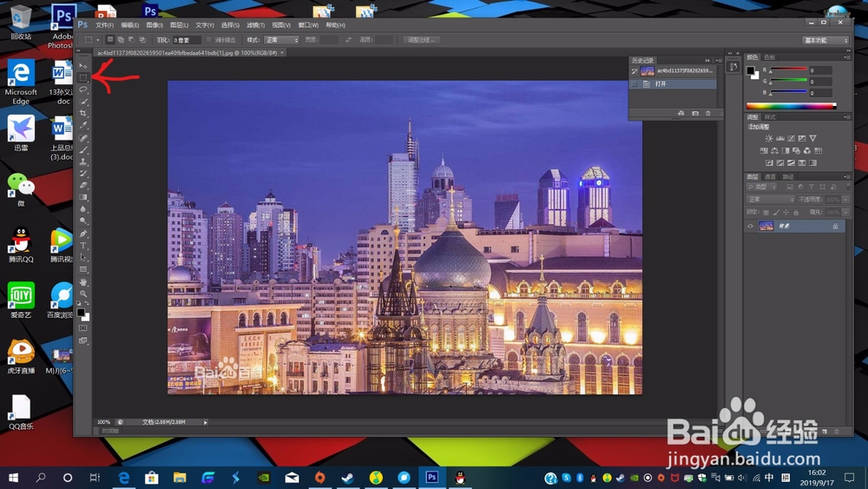868x489 pixels.
Task: Choose Add to Selection mode button
Action: (121, 40)
